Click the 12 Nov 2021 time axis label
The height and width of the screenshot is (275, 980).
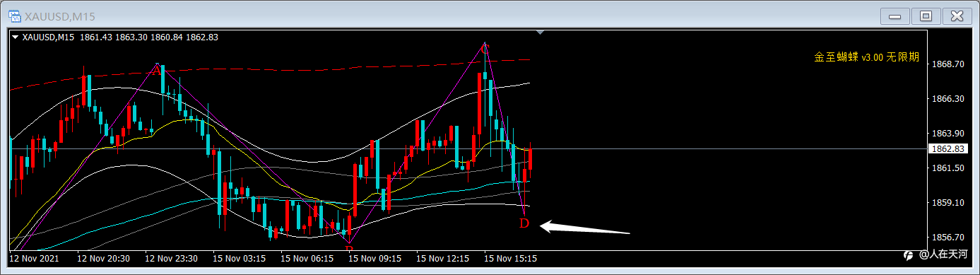(x=35, y=259)
